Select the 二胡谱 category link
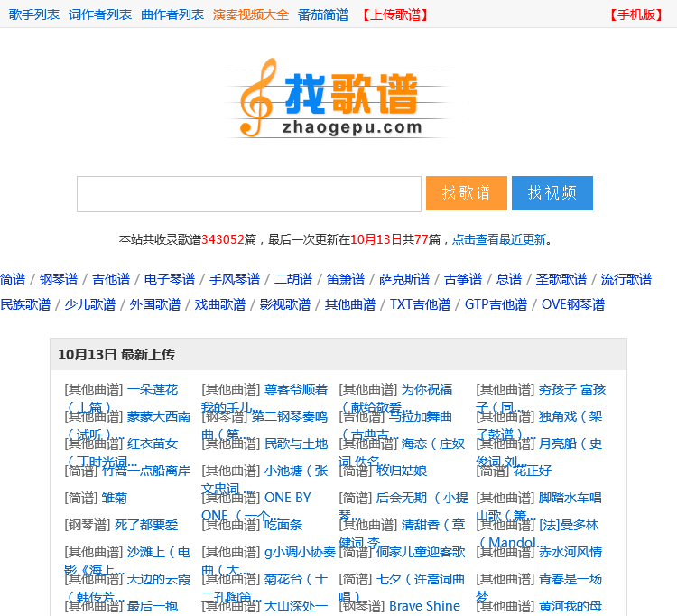 [293, 279]
